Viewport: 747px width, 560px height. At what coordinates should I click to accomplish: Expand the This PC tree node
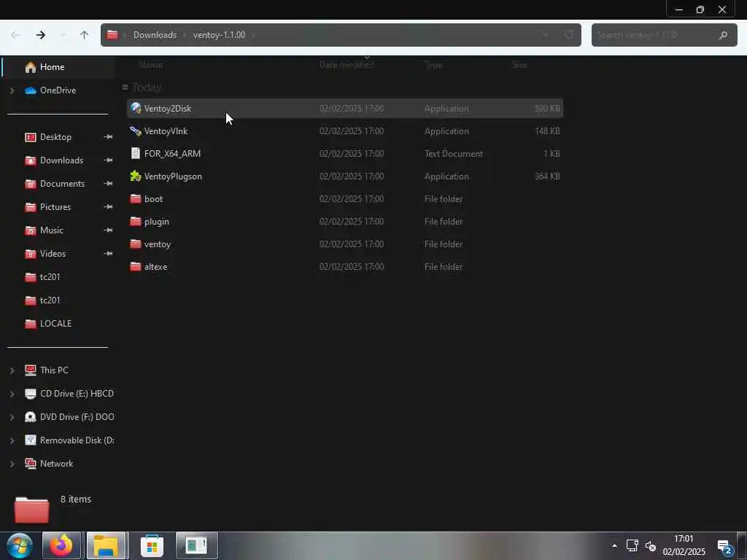coord(12,370)
